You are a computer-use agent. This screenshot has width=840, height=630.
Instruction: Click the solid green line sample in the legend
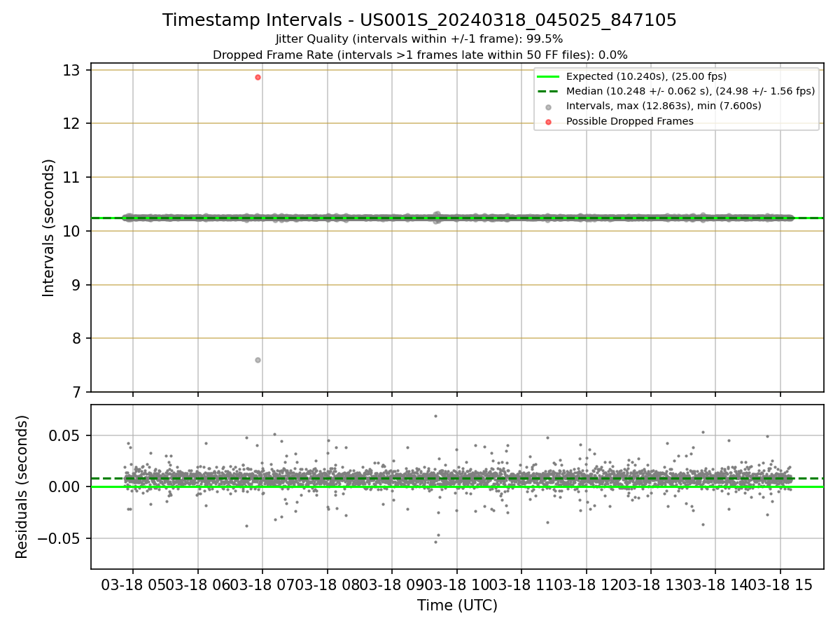(x=548, y=77)
